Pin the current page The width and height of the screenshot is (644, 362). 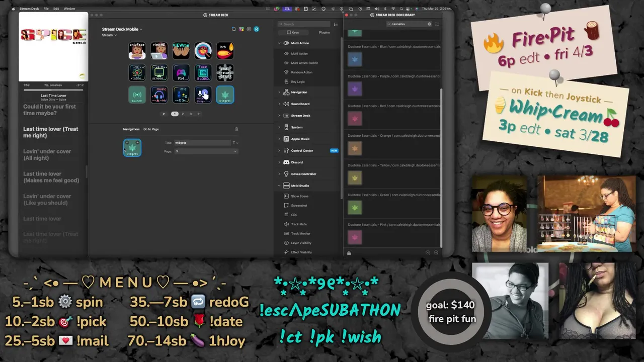164,114
